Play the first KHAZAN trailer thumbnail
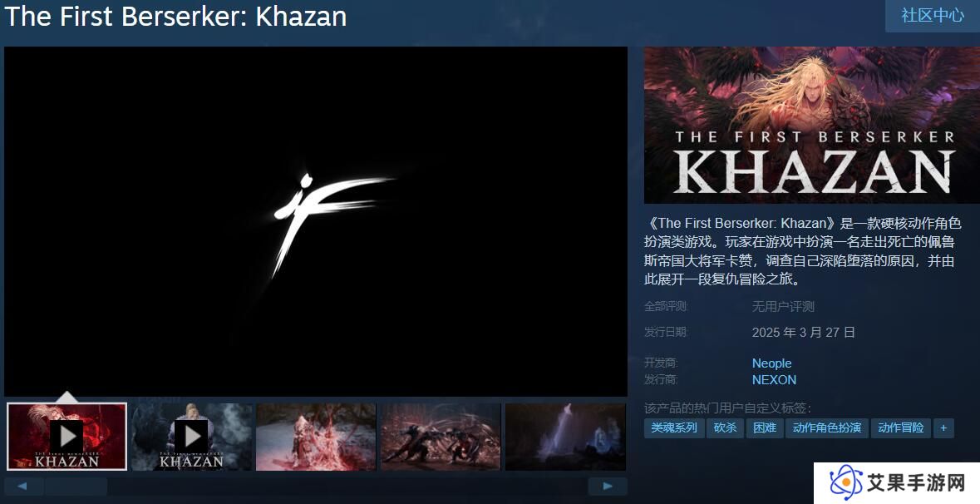The width and height of the screenshot is (980, 504). pos(66,437)
